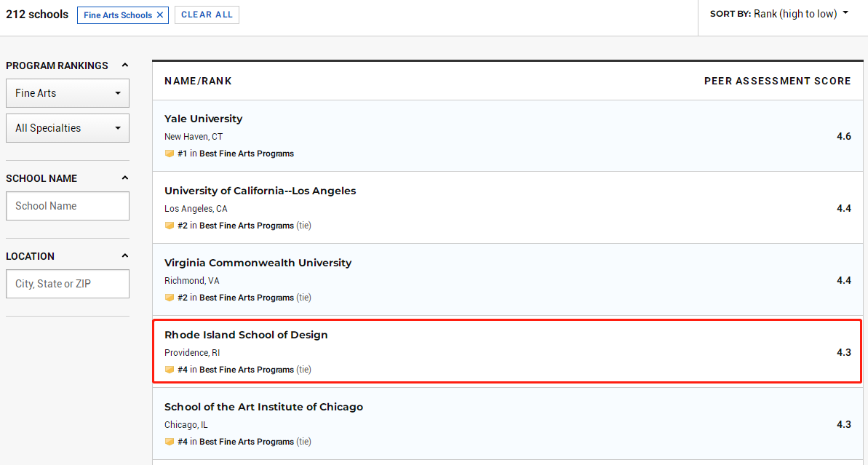
Task: Open University of California--Los Angeles link
Action: [260, 191]
